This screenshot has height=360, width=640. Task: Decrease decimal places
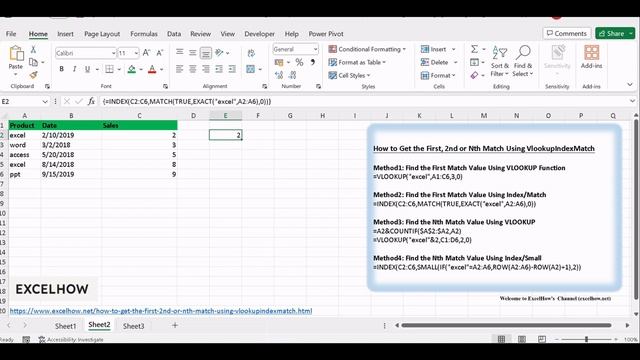293,75
